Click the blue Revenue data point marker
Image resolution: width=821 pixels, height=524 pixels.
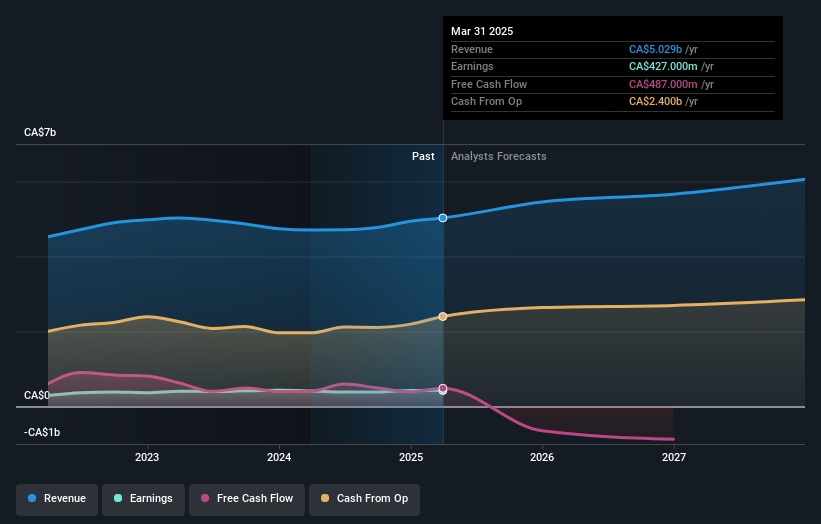click(443, 218)
